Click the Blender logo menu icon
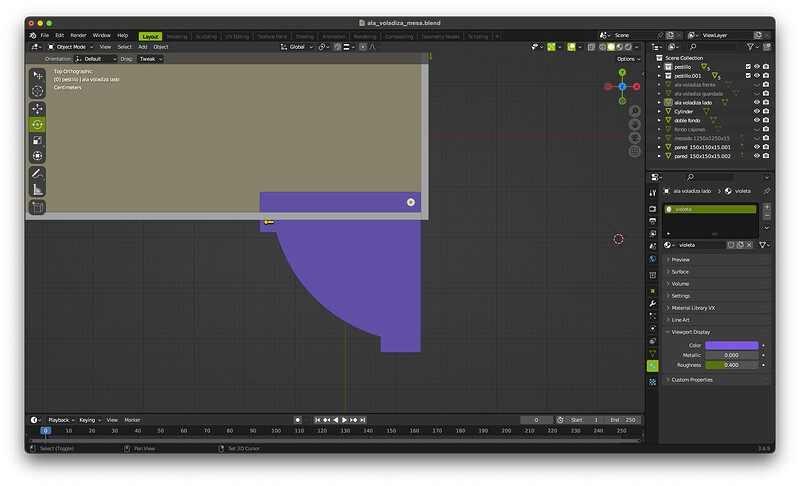Viewport: 800px width, 486px height. (x=33, y=36)
